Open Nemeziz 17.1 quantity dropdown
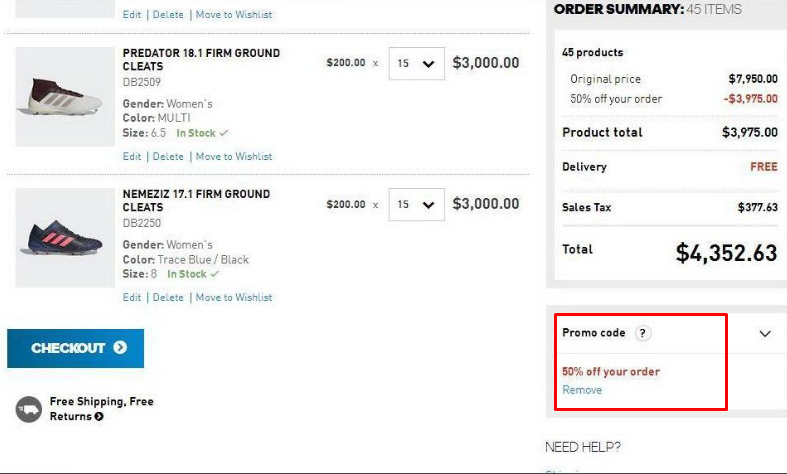 point(416,204)
